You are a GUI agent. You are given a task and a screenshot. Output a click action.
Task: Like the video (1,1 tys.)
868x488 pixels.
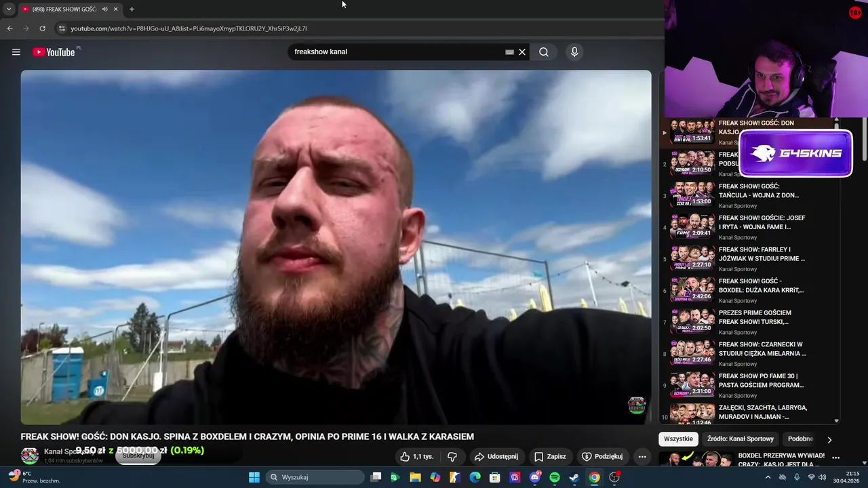[x=416, y=457]
